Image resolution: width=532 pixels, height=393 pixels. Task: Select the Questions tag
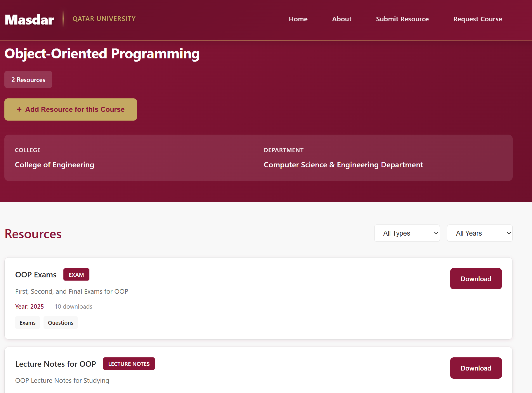coord(60,322)
